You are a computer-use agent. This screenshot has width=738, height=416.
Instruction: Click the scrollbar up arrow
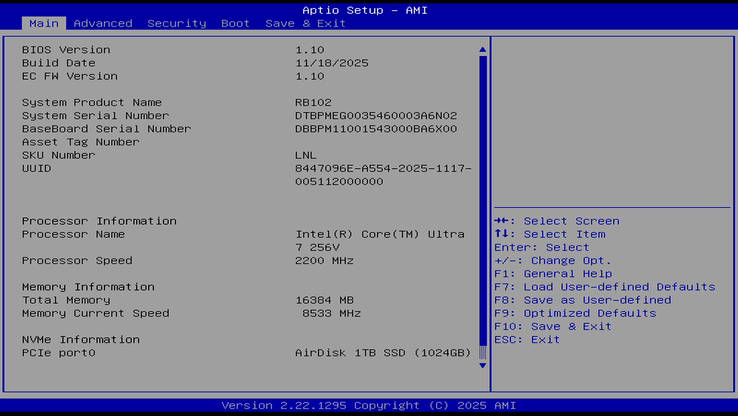[x=482, y=49]
